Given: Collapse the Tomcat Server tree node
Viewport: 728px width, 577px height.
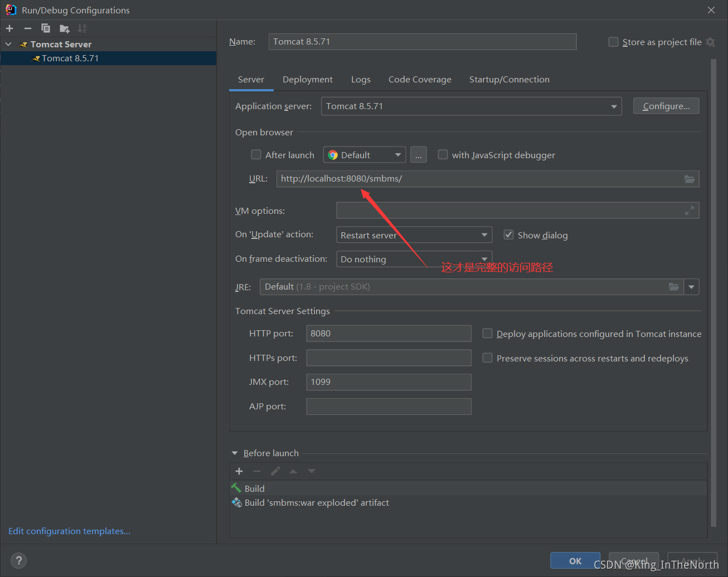Looking at the screenshot, I should 8,44.
